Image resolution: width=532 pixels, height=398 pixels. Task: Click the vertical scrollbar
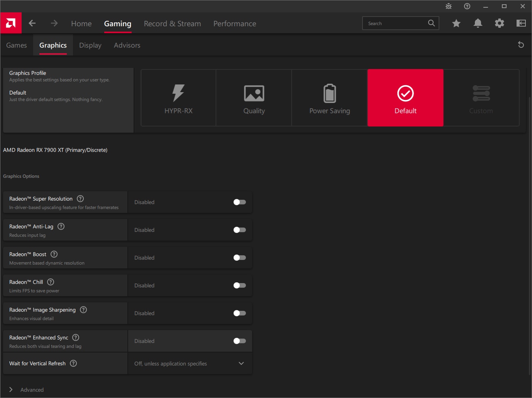pyautogui.click(x=530, y=235)
